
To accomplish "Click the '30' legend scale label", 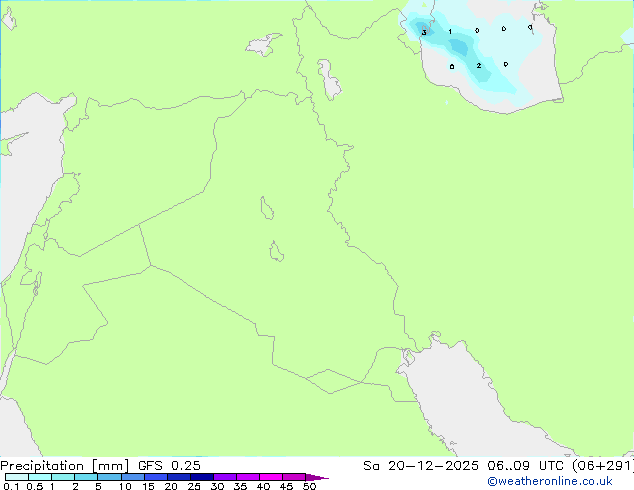I will coord(217,486).
